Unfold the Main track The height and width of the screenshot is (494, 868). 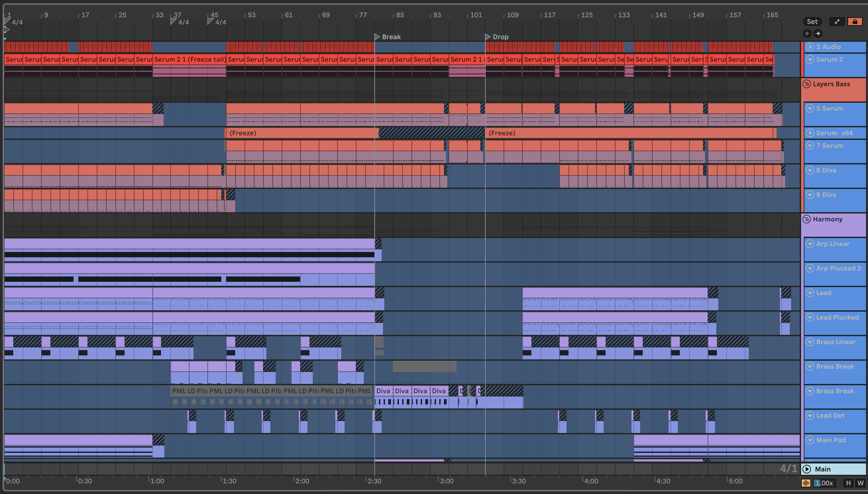tap(807, 469)
